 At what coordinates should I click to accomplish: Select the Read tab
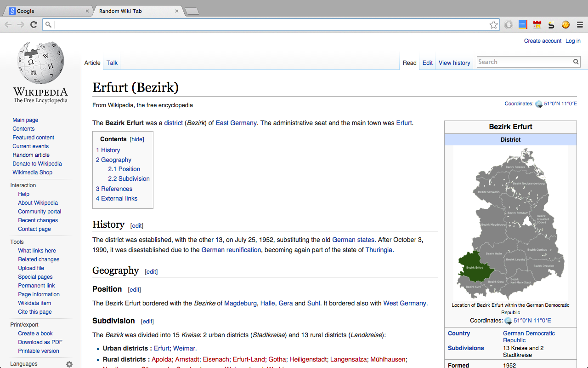[x=410, y=63]
